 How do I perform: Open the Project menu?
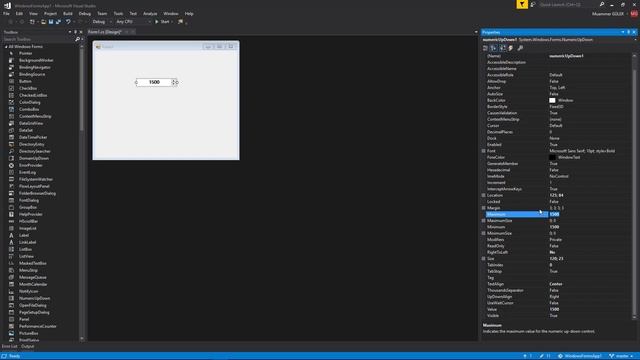tap(50, 13)
